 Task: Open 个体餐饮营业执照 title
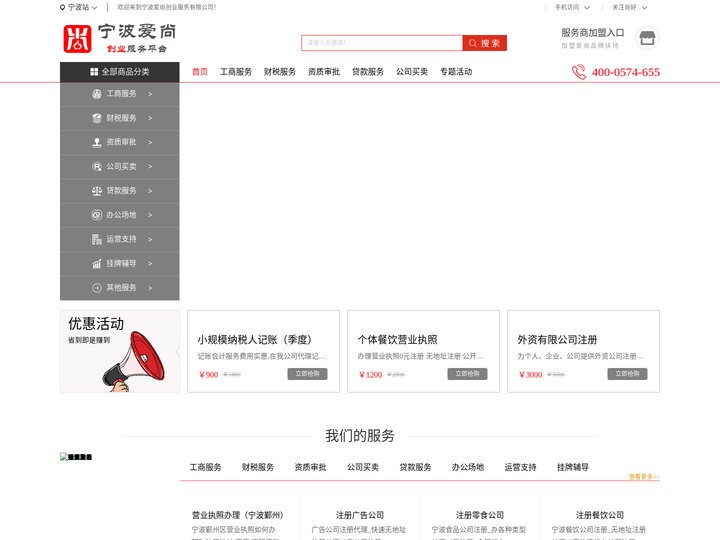tap(398, 340)
